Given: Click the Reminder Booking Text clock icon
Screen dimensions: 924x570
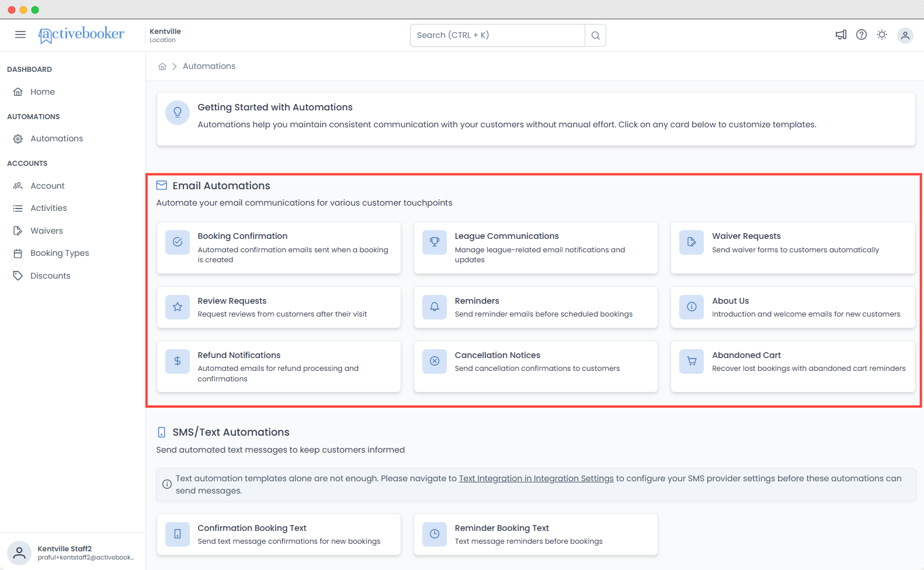Looking at the screenshot, I should click(x=435, y=534).
